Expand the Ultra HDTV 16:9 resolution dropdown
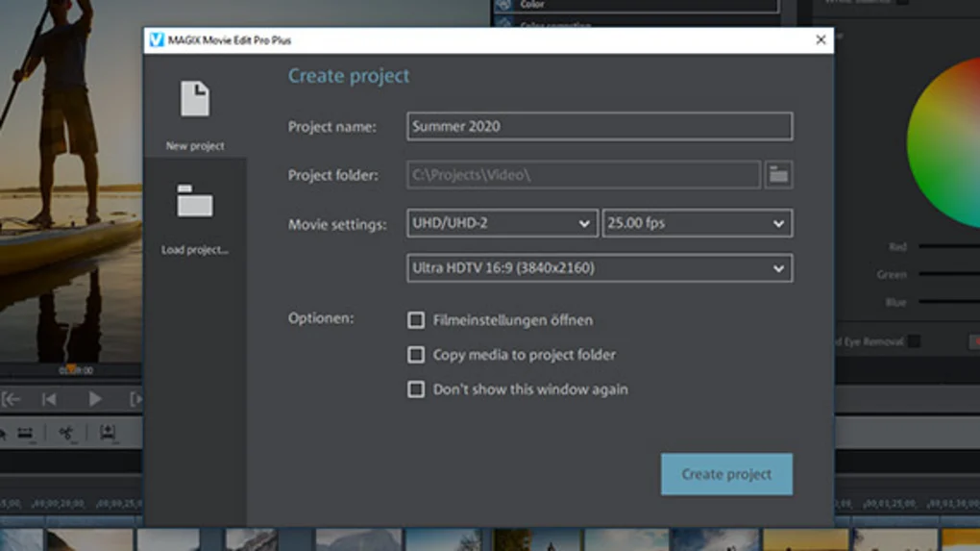The image size is (980, 551). click(600, 268)
